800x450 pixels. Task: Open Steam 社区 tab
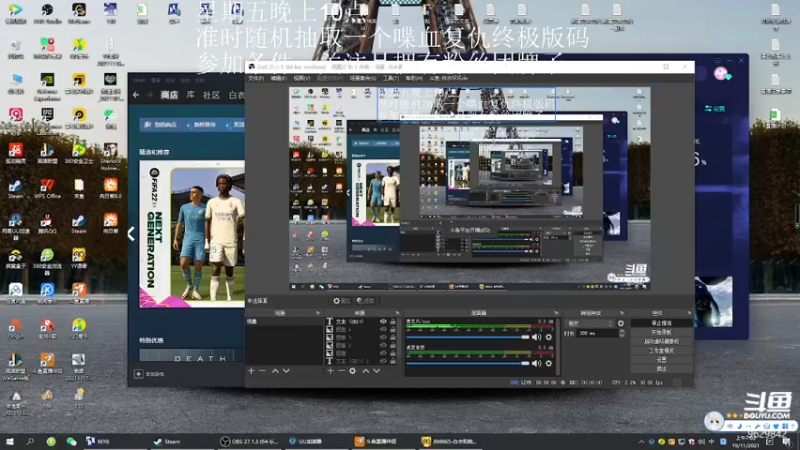tap(211, 95)
